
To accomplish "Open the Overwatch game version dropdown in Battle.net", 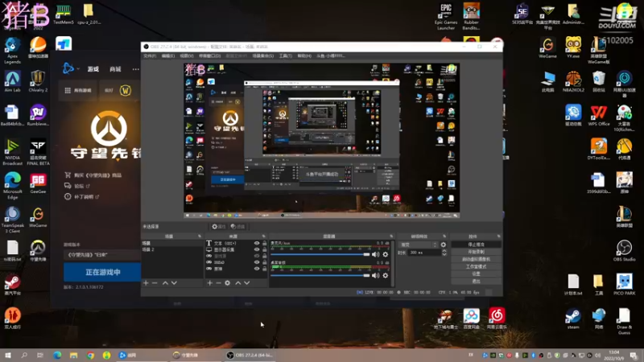I will pos(102,255).
